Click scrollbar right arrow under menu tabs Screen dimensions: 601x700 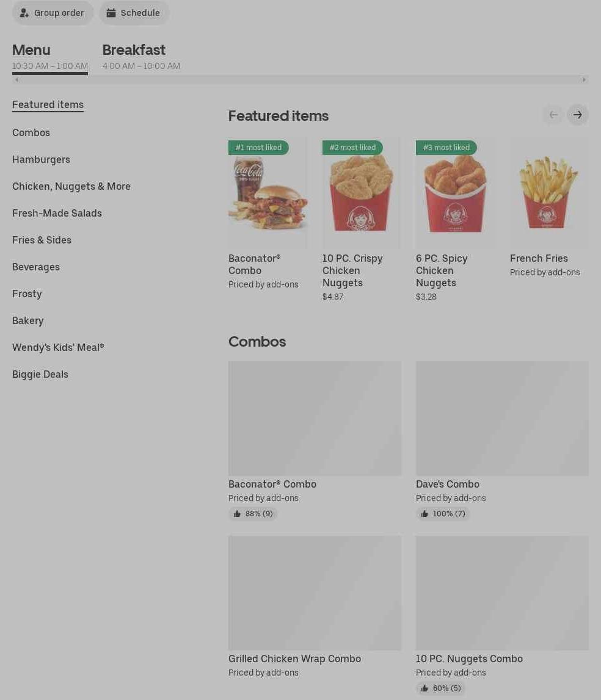(x=583, y=80)
